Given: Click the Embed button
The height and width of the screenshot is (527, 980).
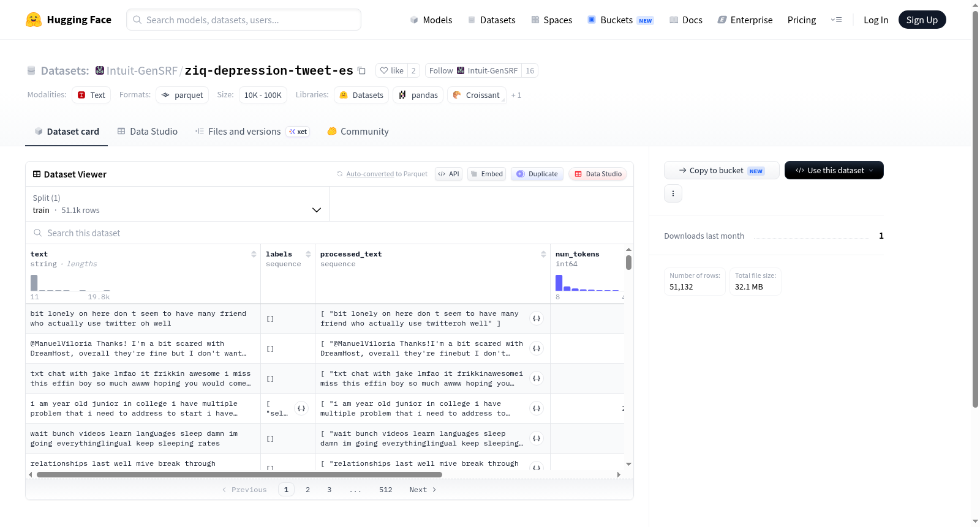Looking at the screenshot, I should [486, 174].
